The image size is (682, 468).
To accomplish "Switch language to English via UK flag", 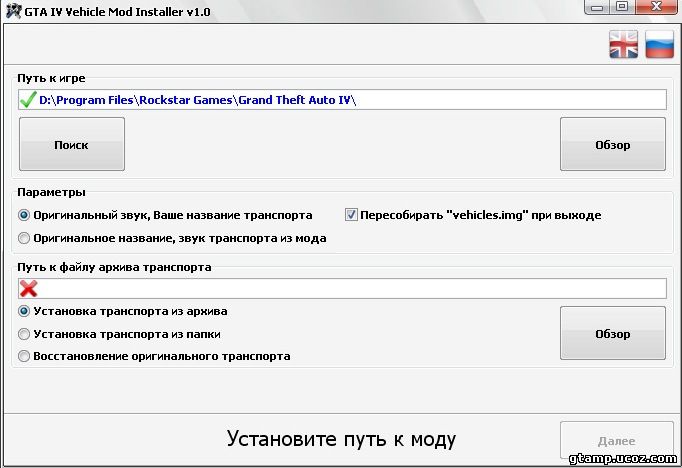I will (623, 44).
